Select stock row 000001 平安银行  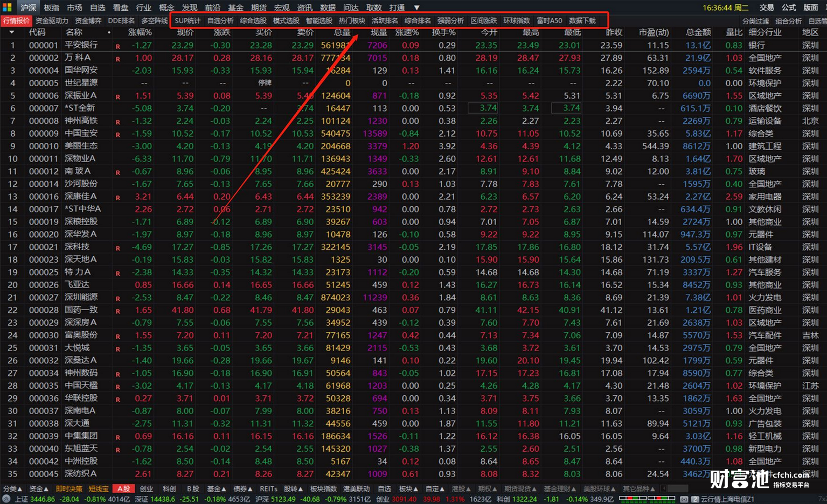(x=413, y=45)
